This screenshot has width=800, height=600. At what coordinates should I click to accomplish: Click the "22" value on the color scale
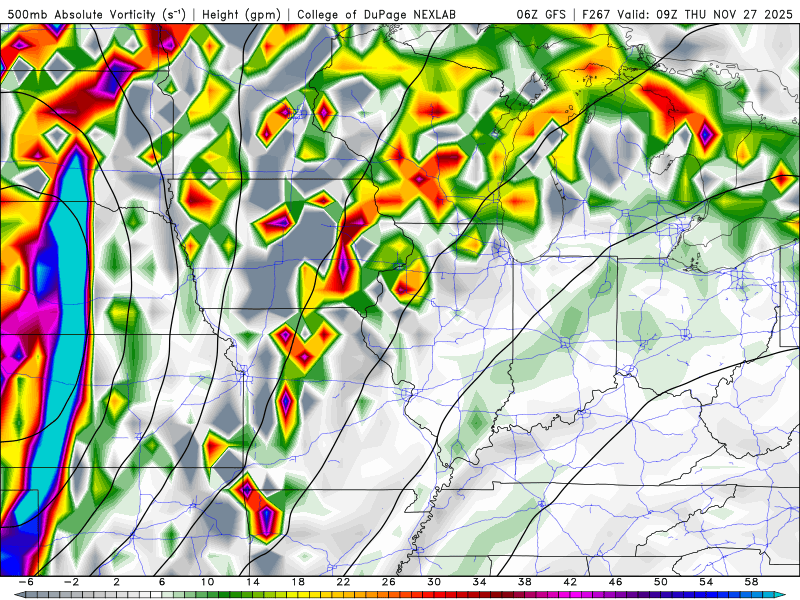343,582
